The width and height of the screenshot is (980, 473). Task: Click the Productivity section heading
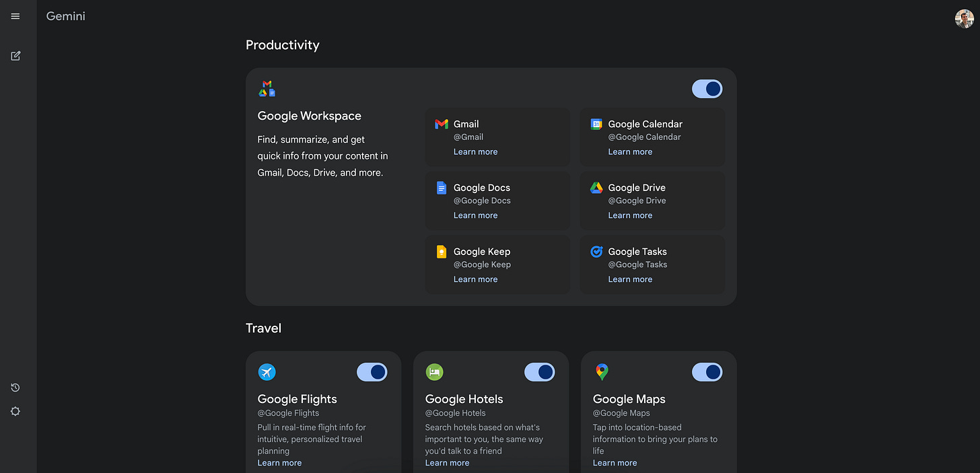coord(283,45)
